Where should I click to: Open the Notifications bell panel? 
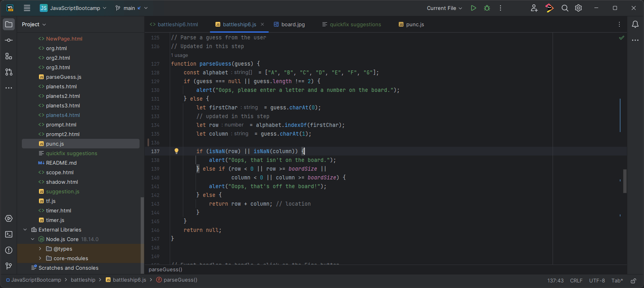635,24
